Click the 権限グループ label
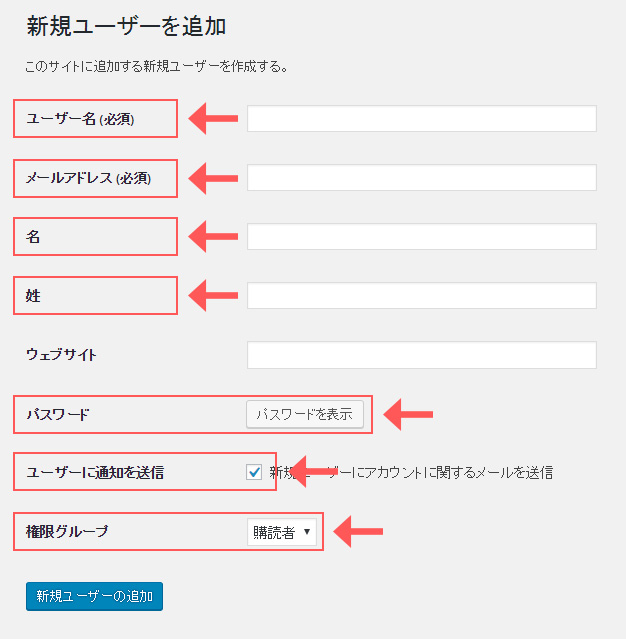The height and width of the screenshot is (639, 626). tap(67, 531)
